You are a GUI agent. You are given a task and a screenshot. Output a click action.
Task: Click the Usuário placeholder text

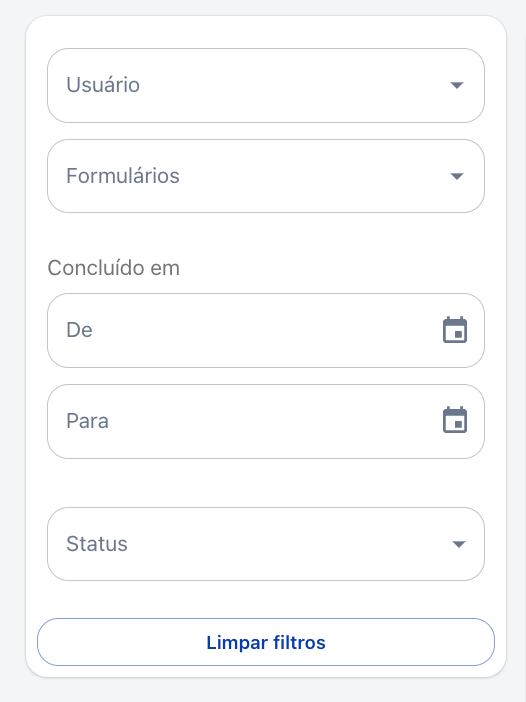[103, 85]
